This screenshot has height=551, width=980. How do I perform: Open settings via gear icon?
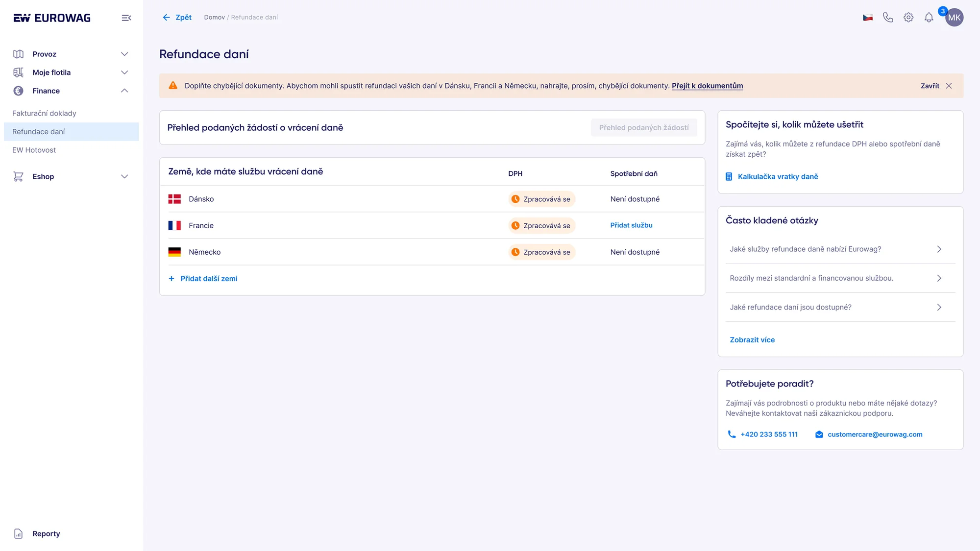tap(908, 18)
